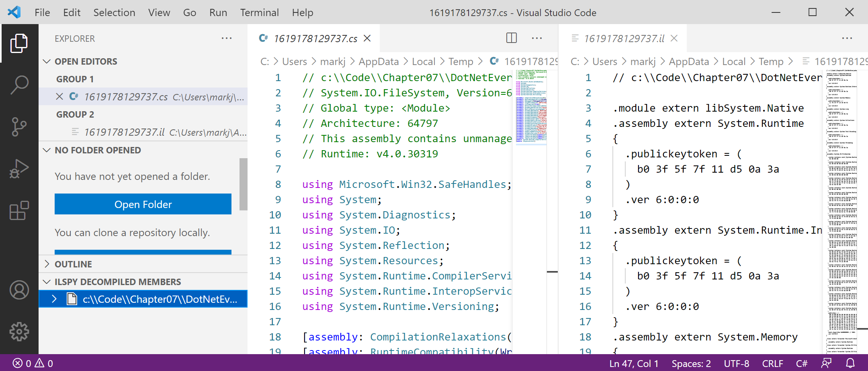The width and height of the screenshot is (868, 371).
Task: Open the Run and Debug view
Action: 19,169
